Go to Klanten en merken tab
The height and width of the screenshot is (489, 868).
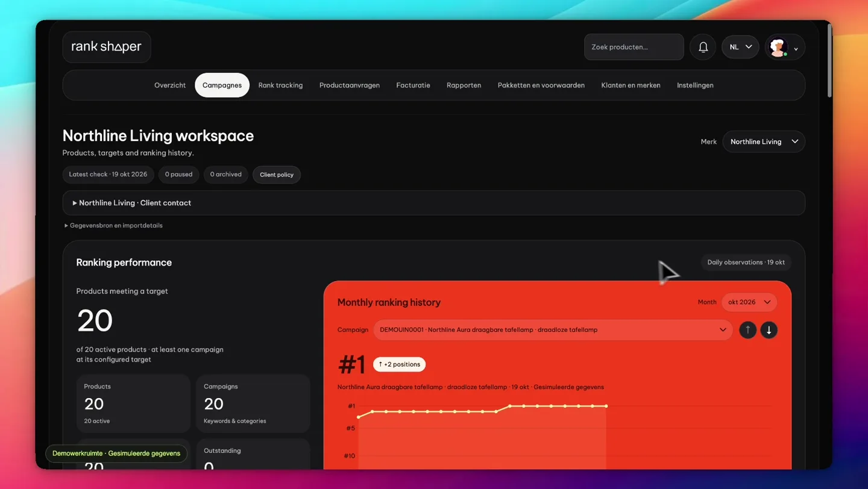[631, 85]
